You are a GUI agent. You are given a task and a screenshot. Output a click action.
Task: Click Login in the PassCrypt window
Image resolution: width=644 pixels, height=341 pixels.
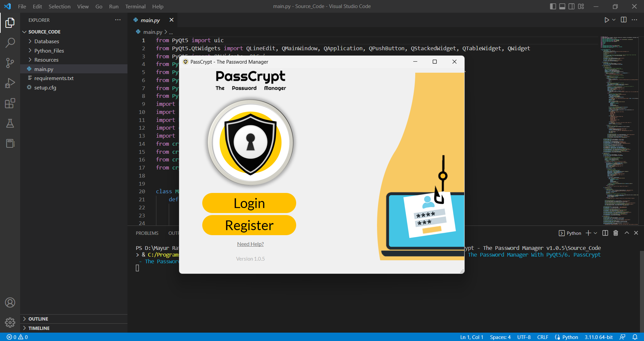click(249, 203)
